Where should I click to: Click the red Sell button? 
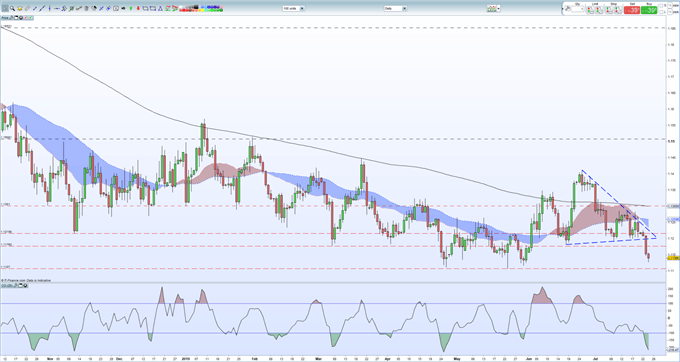pos(631,10)
